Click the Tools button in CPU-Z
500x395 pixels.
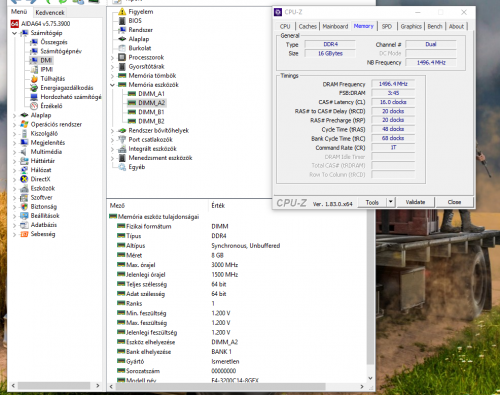[x=372, y=202]
